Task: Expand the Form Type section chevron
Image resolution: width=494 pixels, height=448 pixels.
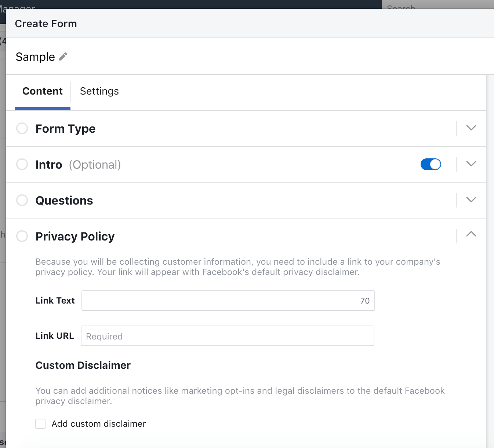Action: (x=471, y=128)
